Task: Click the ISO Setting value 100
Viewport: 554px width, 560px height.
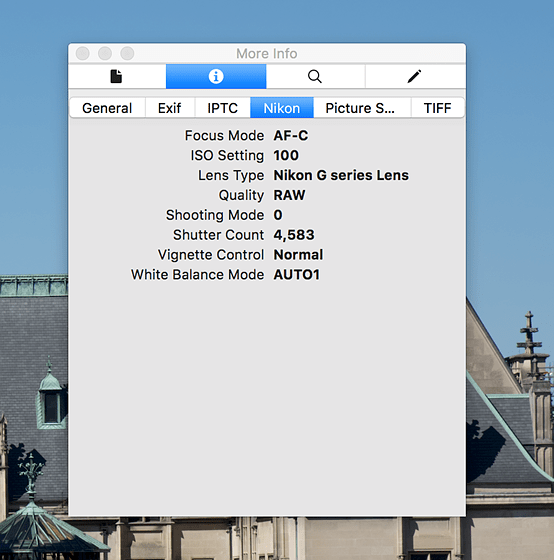Action: (x=286, y=156)
